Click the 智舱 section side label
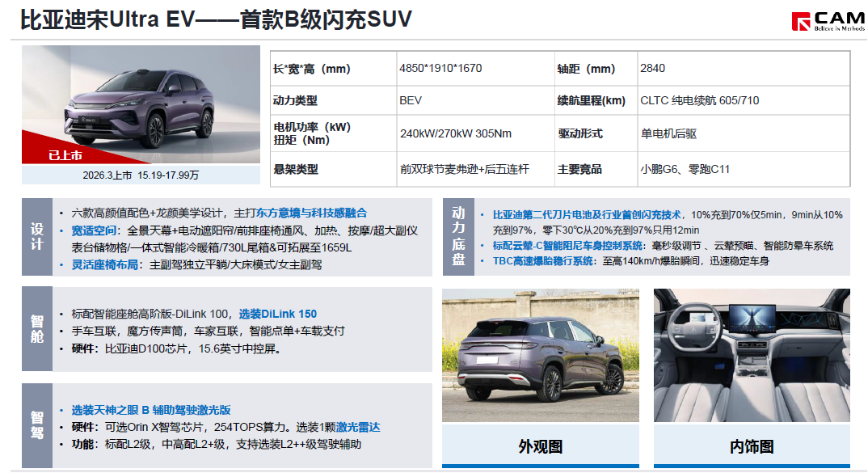 coord(37,328)
